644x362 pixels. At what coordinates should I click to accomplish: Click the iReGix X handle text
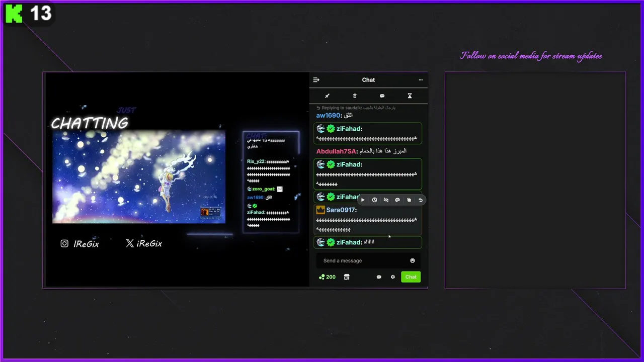click(149, 244)
